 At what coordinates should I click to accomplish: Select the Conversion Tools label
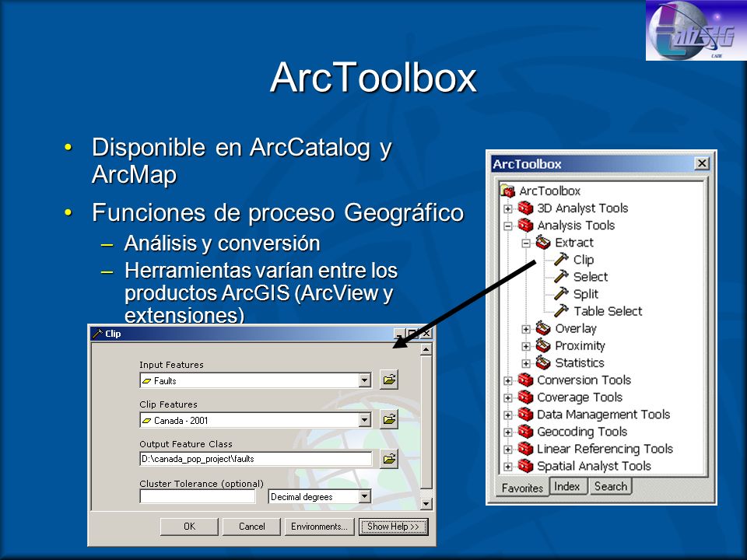(584, 380)
